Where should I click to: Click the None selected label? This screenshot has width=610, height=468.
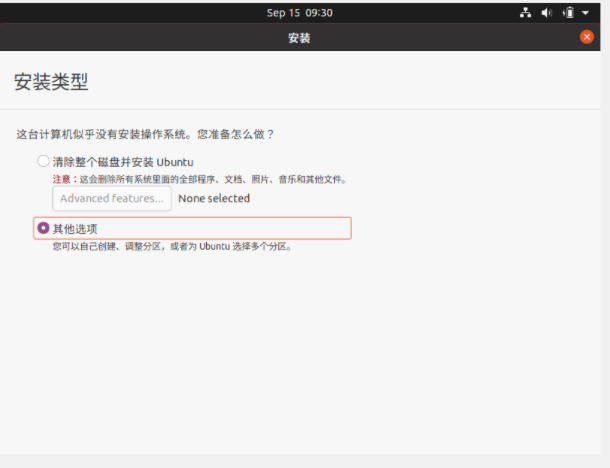(214, 198)
